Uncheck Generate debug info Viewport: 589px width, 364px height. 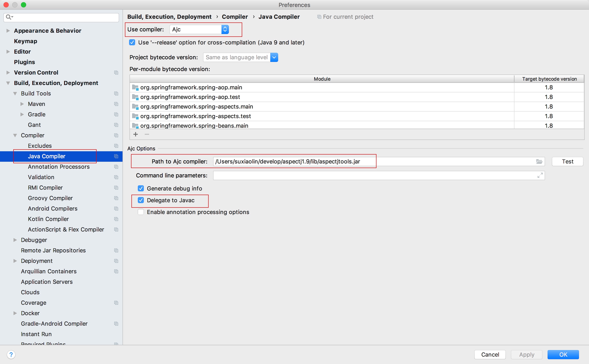coord(141,188)
